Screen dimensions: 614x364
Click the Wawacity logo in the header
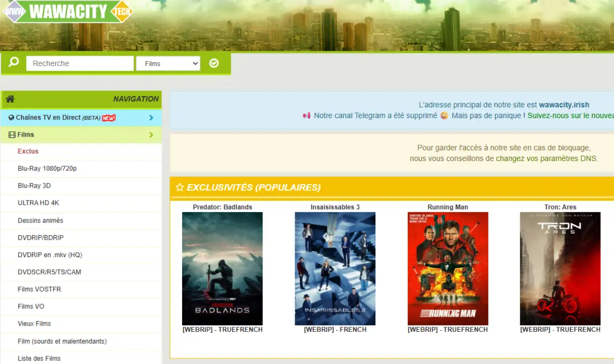tap(68, 11)
